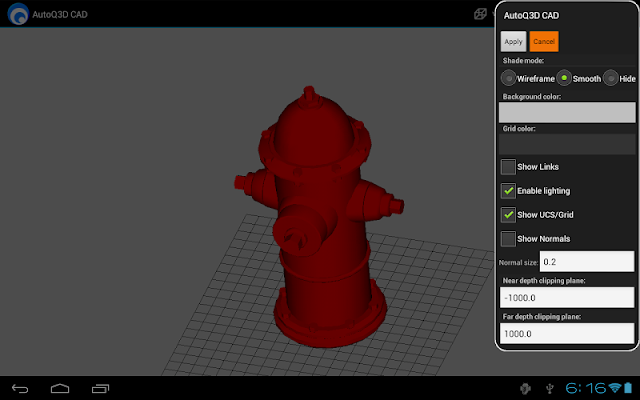Select the red fire hydrant model
Image resolution: width=640 pixels, height=400 pixels.
319,218
